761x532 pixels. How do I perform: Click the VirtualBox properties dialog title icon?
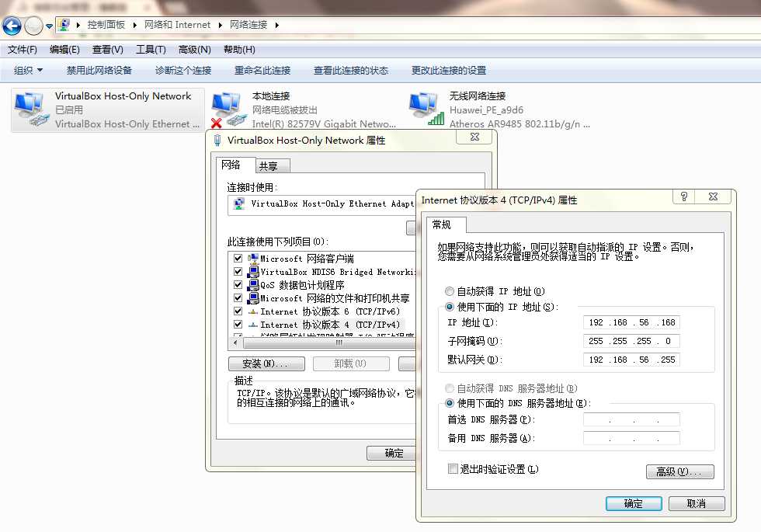pyautogui.click(x=217, y=141)
